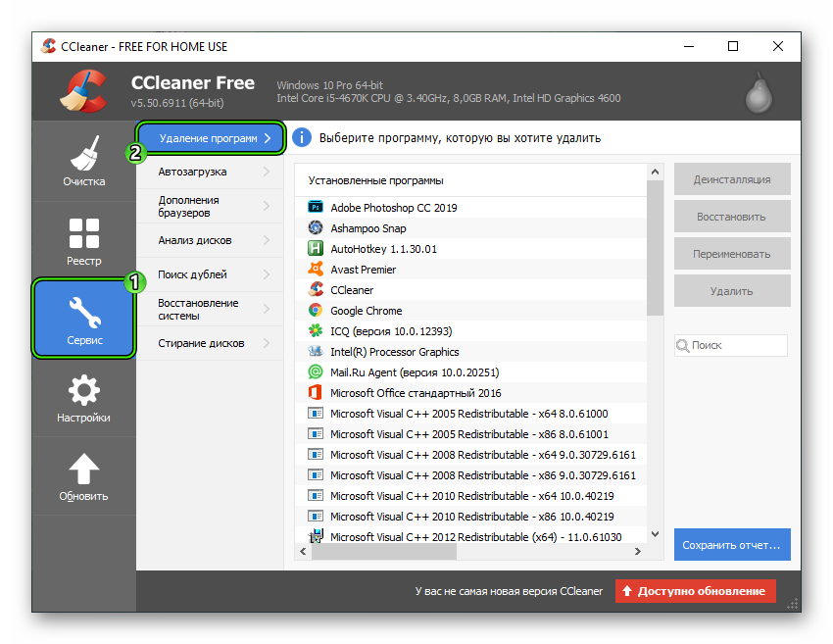The height and width of the screenshot is (644, 833).
Task: Open the Стирание дисков menu item
Action: (201, 344)
